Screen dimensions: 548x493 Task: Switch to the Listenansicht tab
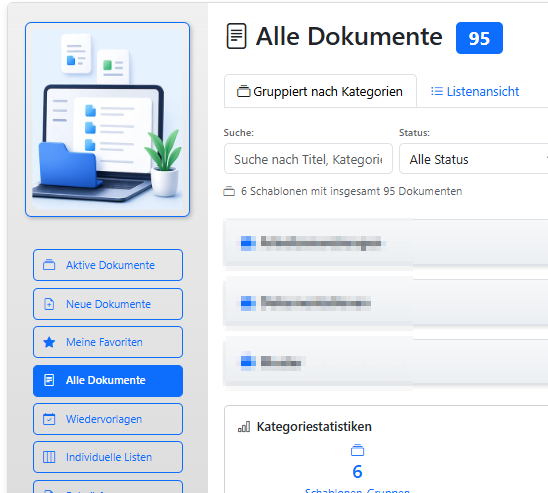pos(475,92)
